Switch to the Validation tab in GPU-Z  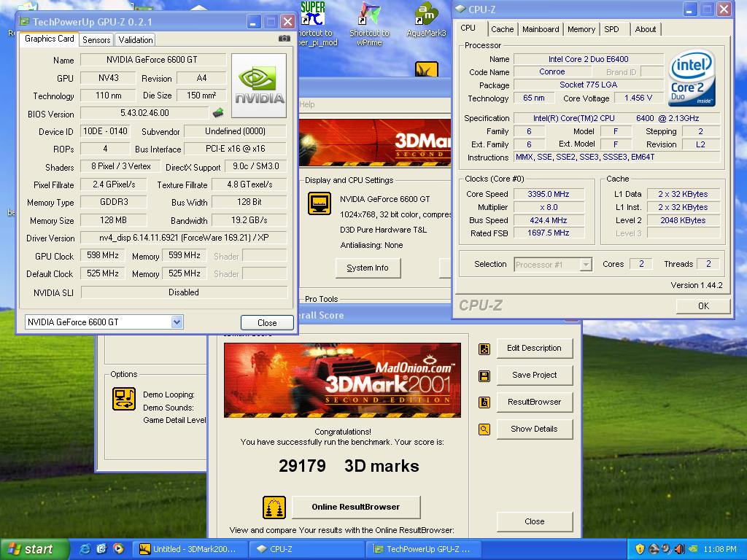136,40
